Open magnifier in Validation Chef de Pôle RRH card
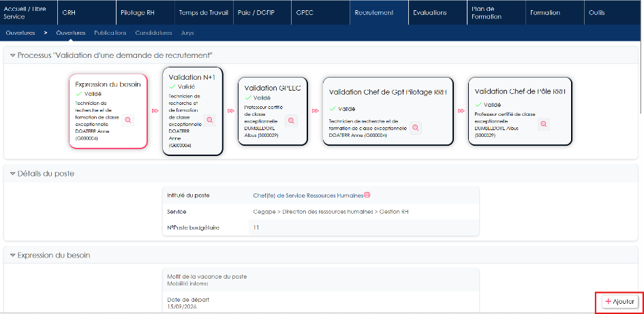The height and width of the screenshot is (314, 644). [x=543, y=123]
